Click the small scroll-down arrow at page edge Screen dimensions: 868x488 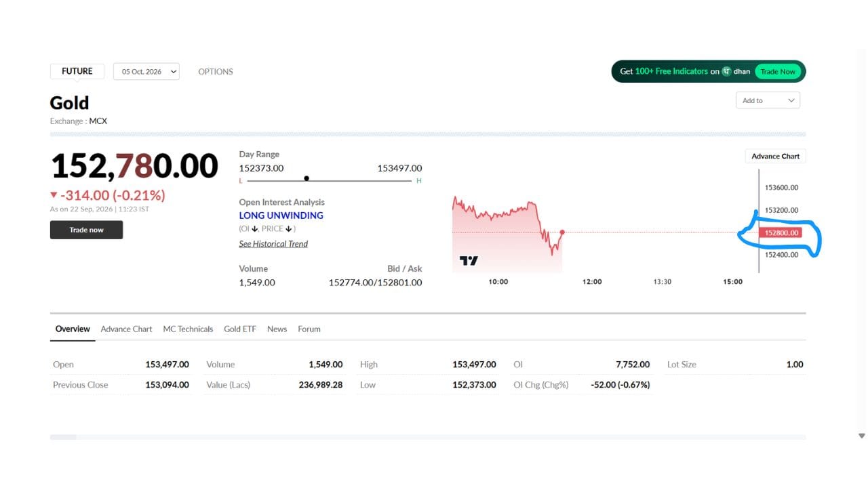pos(862,436)
